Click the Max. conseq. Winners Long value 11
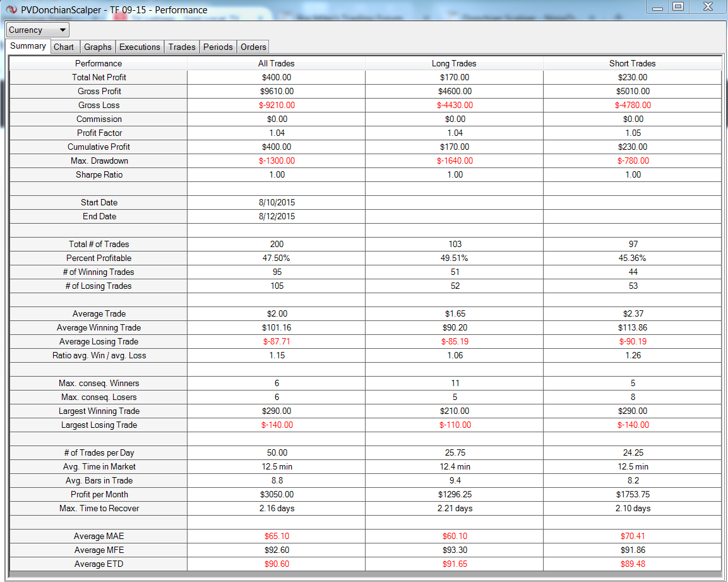Screen dimensions: 728x582 point(455,384)
